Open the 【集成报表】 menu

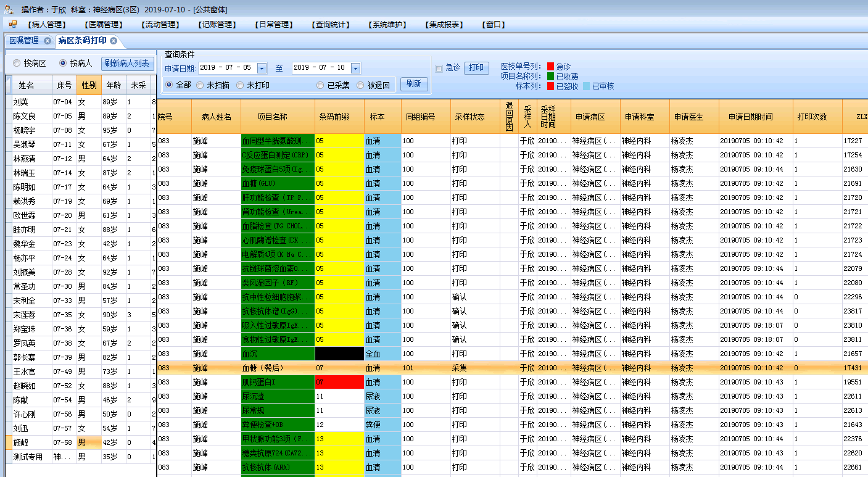click(x=444, y=25)
